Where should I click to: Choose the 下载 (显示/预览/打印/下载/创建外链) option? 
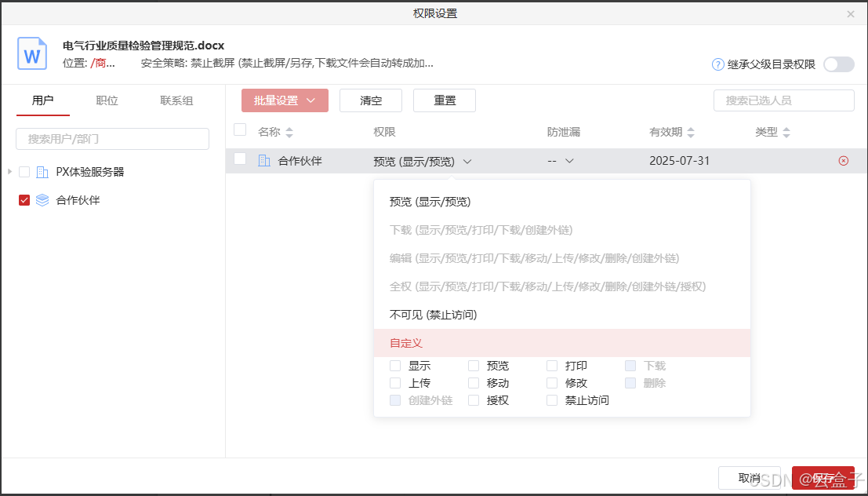562,230
